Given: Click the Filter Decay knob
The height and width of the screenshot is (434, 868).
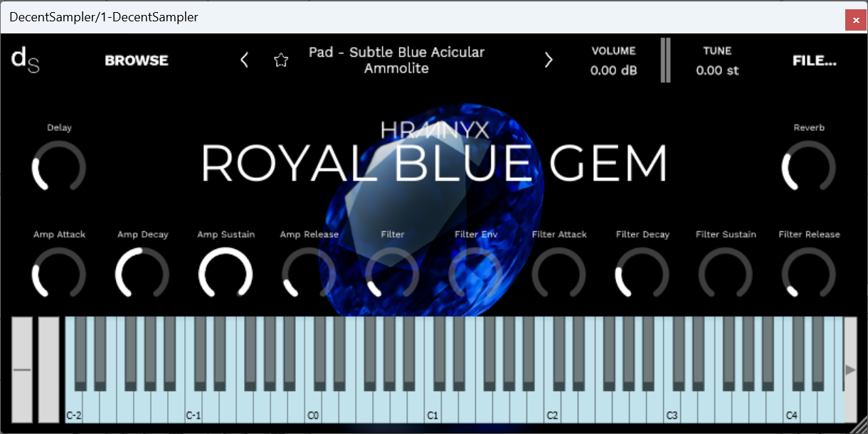Looking at the screenshot, I should 642,274.
